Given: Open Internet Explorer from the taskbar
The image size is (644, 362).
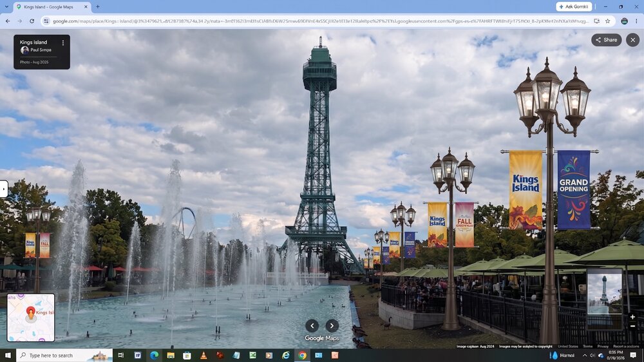Looking at the screenshot, I should pos(285,355).
